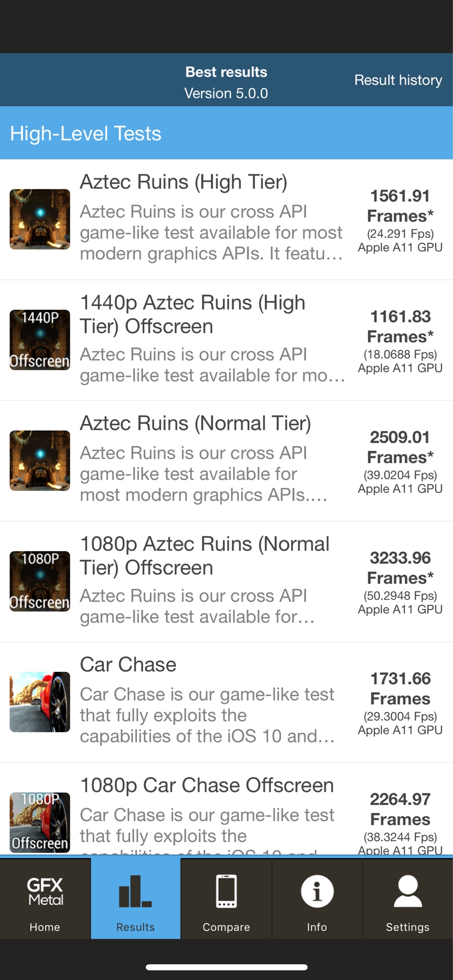Open the Car Chase test title
Image resolution: width=453 pixels, height=980 pixels.
coord(128,665)
